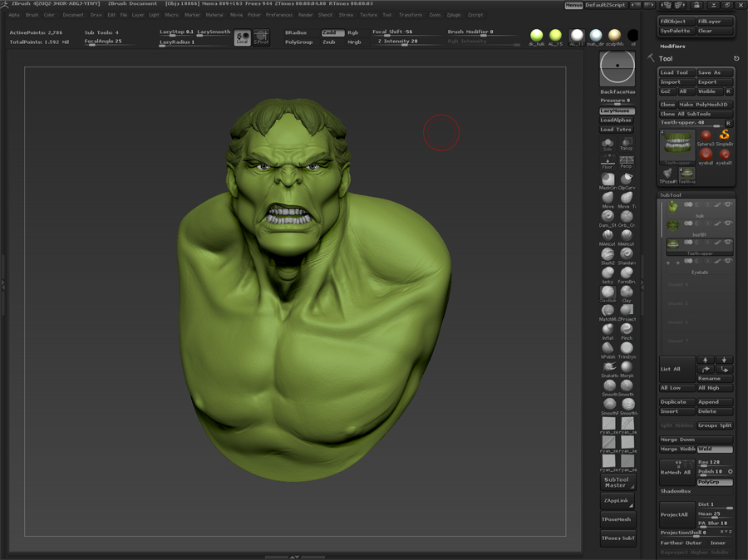Viewport: 748px width, 560px height.
Task: Select the ZProject brush
Action: [x=627, y=311]
